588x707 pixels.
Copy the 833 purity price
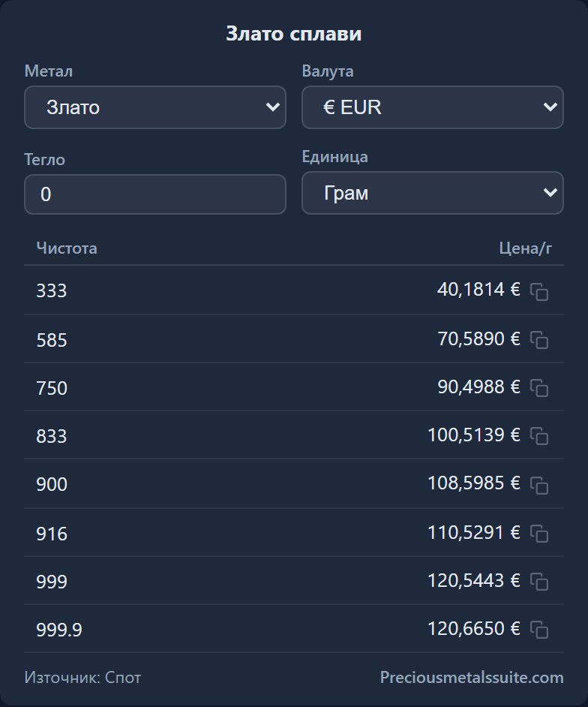pos(539,437)
